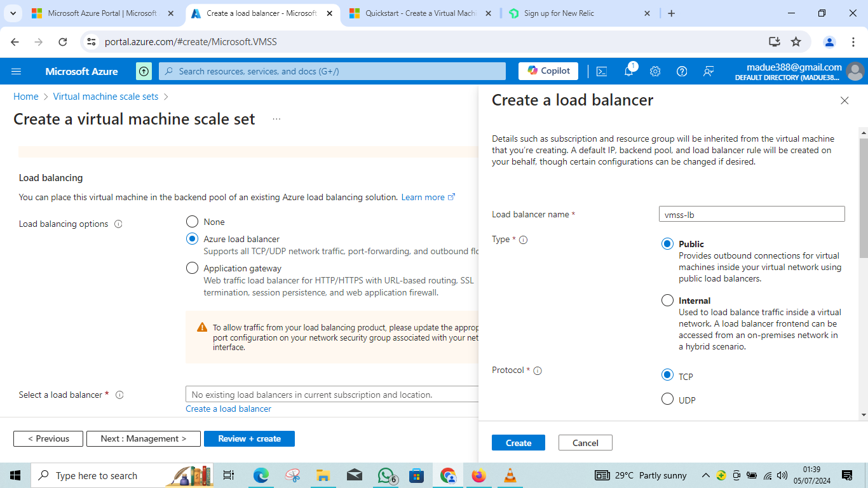Open the account avatar for madue388@gmail.com
This screenshot has width=868, height=488.
point(856,71)
